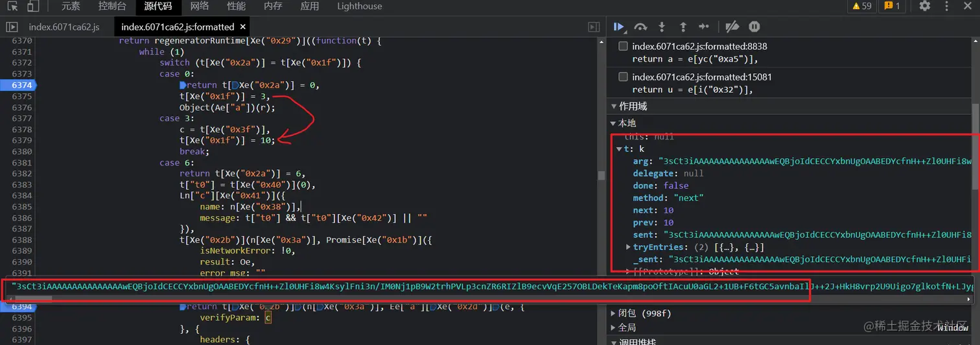
Task: Close the index.6071ca62.js:formatted tab
Action: click(x=242, y=27)
